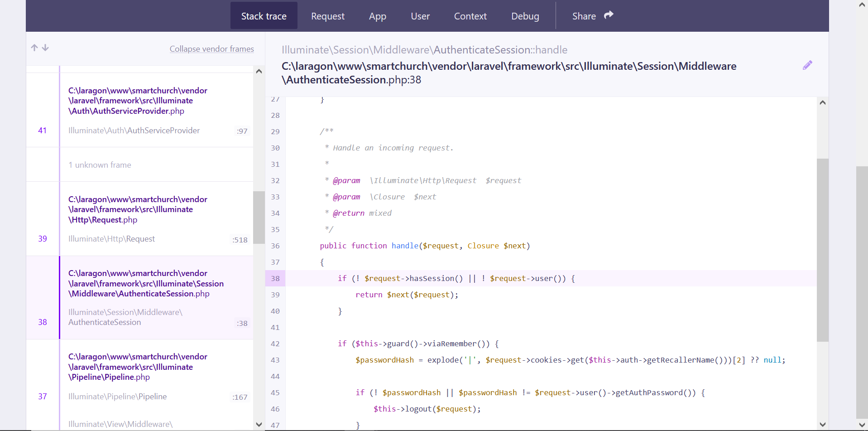Click the viaRemember() condition line

[418, 344]
